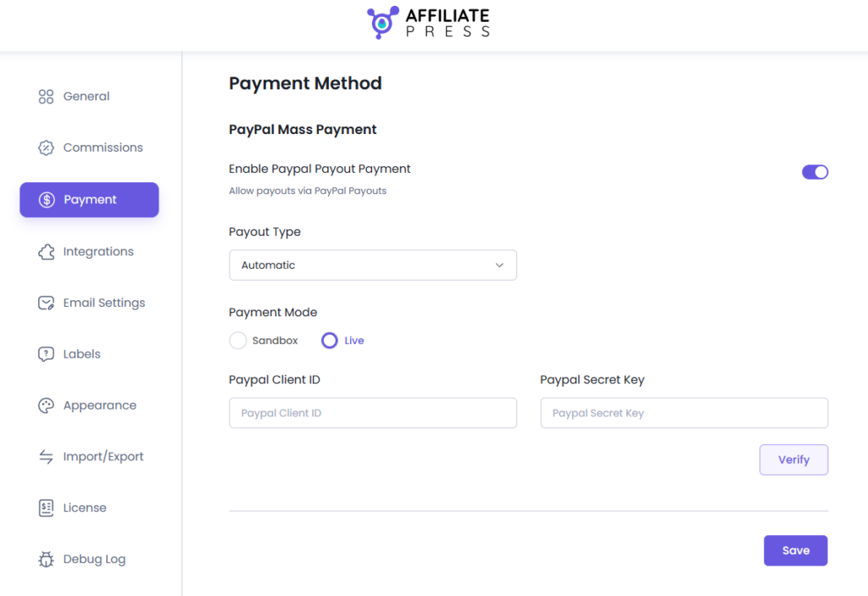Click the Appearance palette icon
This screenshot has width=868, height=596.
[46, 405]
